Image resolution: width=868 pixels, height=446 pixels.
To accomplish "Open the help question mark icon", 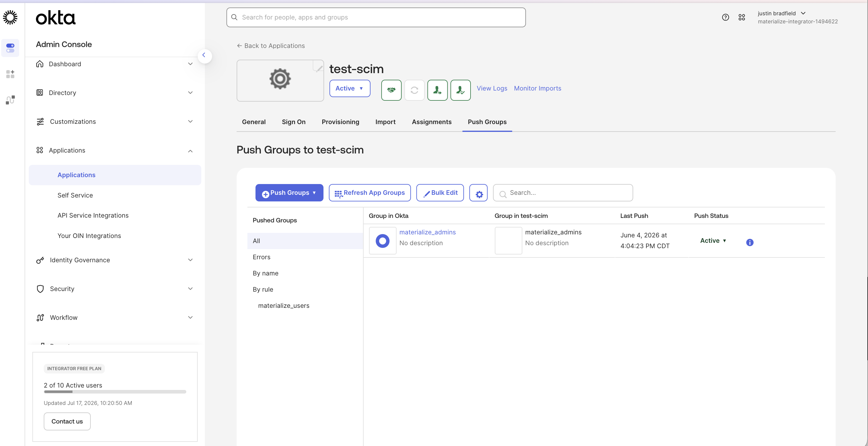I will [725, 17].
